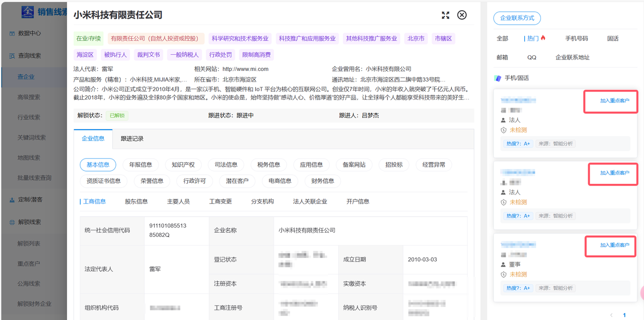Select the 基本信息 pill tab
The width and height of the screenshot is (644, 320).
pos(98,165)
